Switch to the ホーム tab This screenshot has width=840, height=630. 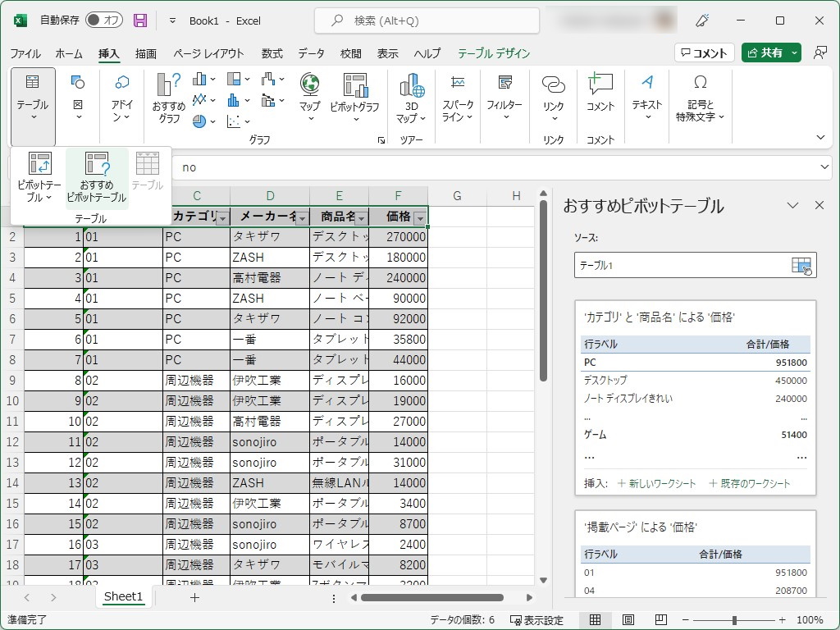click(69, 53)
